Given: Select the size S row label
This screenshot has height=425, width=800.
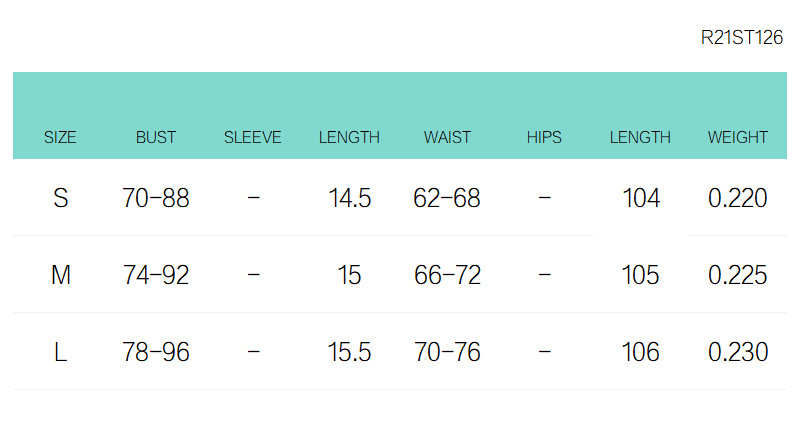Looking at the screenshot, I should (x=60, y=198).
